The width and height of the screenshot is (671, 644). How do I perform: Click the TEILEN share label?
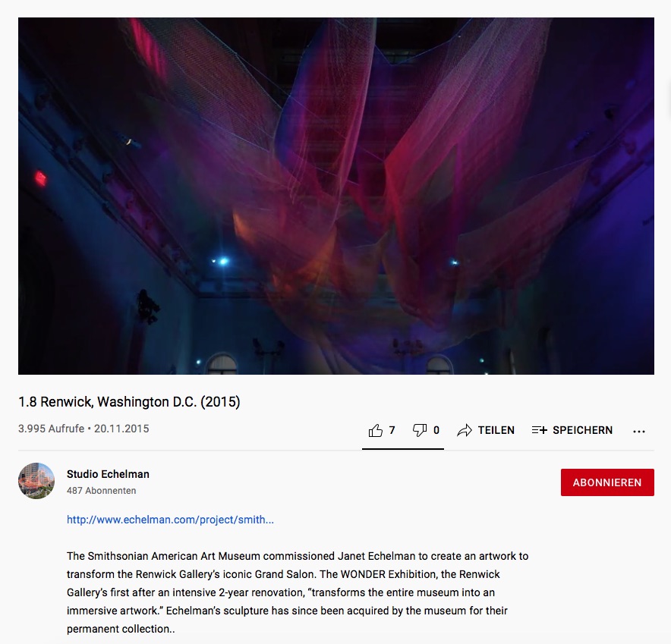pyautogui.click(x=496, y=430)
